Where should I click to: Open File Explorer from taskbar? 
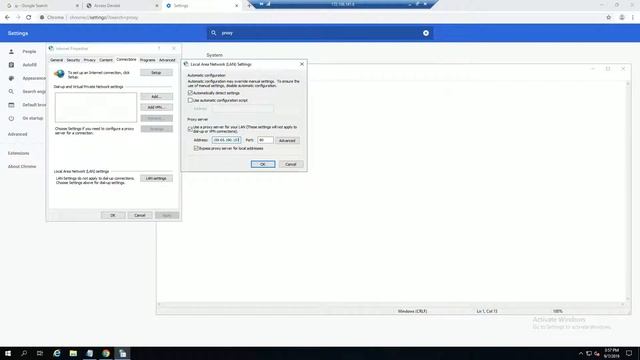pos(73,353)
